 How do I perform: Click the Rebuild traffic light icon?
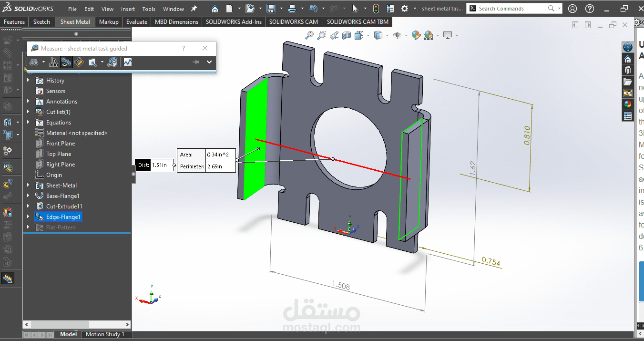coord(376,9)
